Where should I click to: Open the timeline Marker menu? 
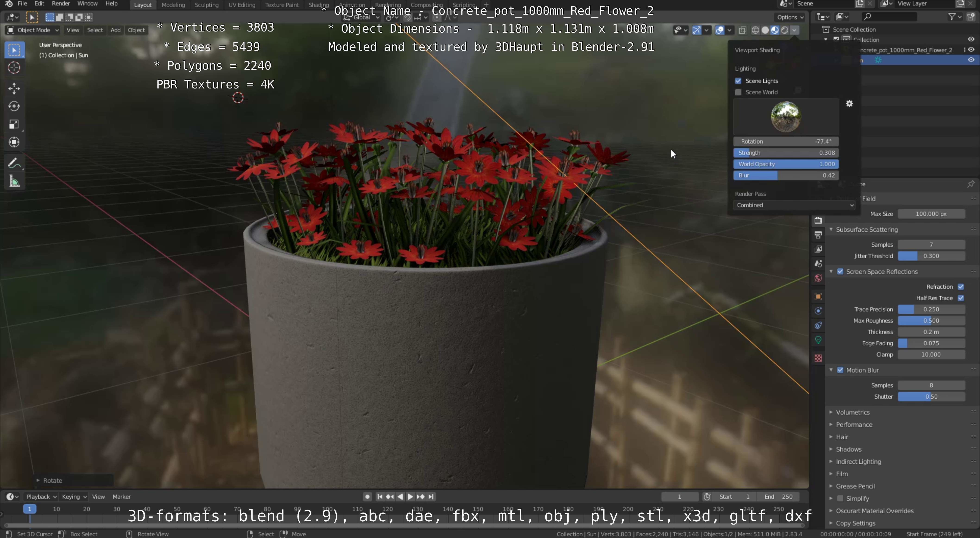(122, 497)
